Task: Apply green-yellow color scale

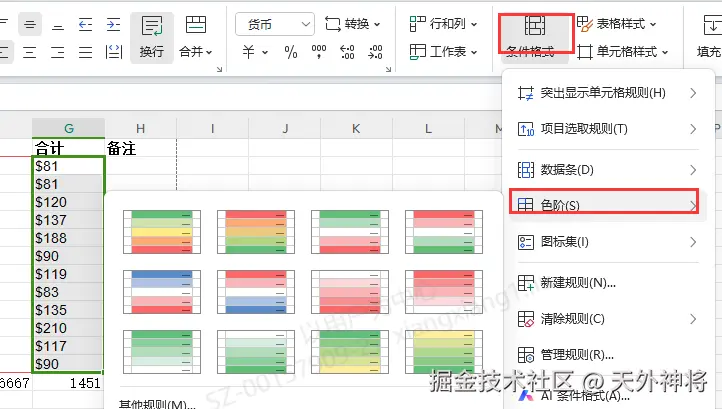Action: tap(350, 351)
